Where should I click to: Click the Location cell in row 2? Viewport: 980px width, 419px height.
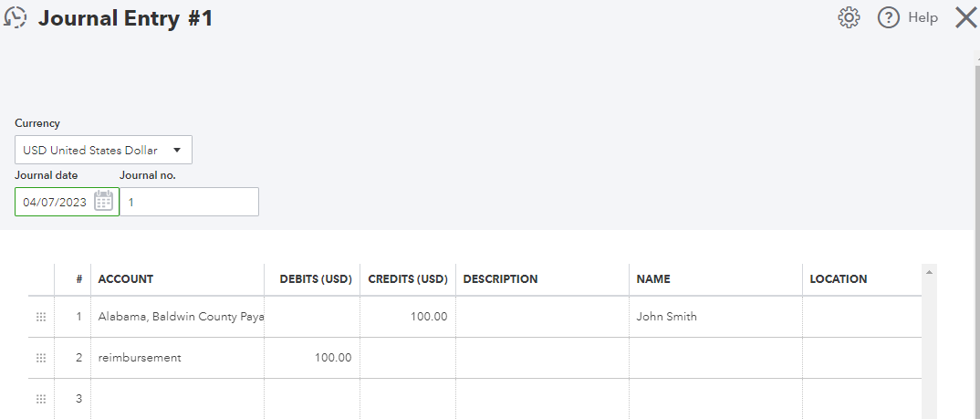point(861,358)
